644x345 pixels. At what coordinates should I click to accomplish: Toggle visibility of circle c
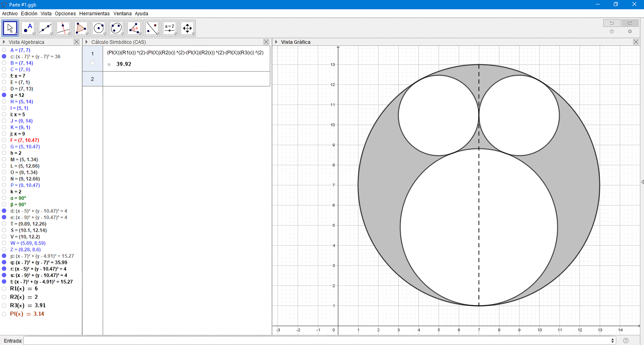(4, 57)
